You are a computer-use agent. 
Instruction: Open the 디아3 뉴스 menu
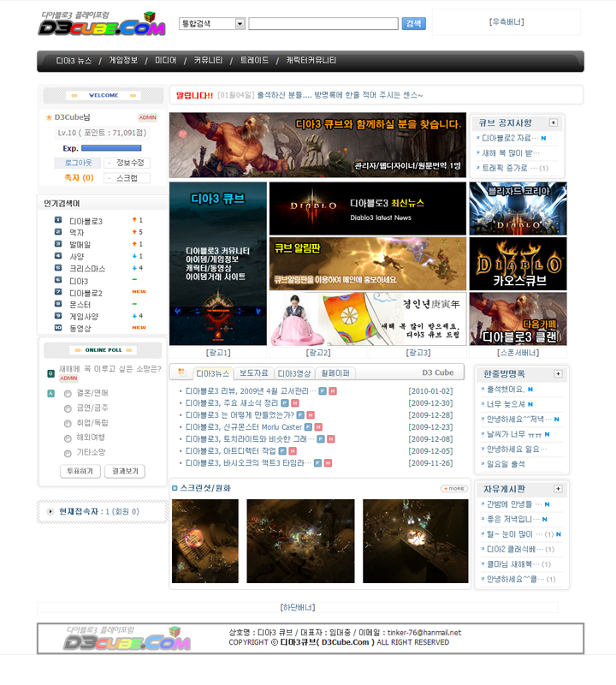[74, 61]
